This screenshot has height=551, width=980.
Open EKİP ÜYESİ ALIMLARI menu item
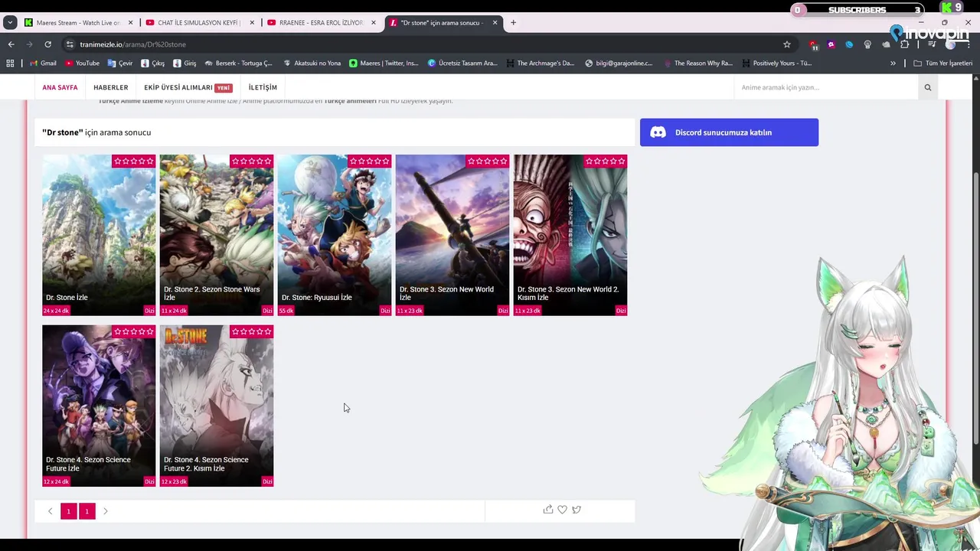(188, 87)
